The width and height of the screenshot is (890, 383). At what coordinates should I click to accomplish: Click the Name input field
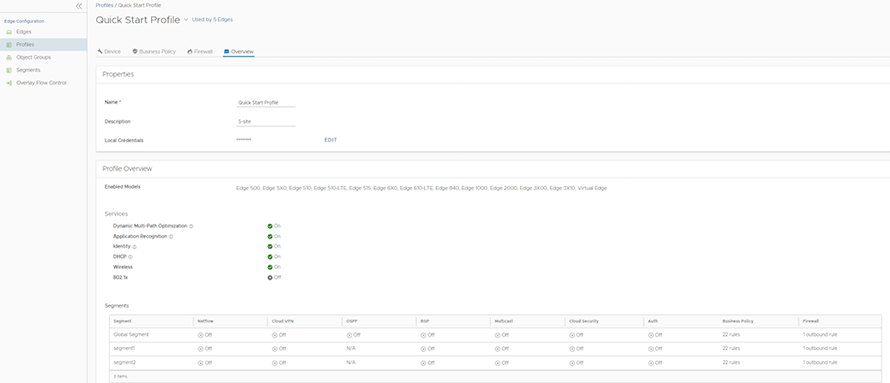tap(266, 103)
